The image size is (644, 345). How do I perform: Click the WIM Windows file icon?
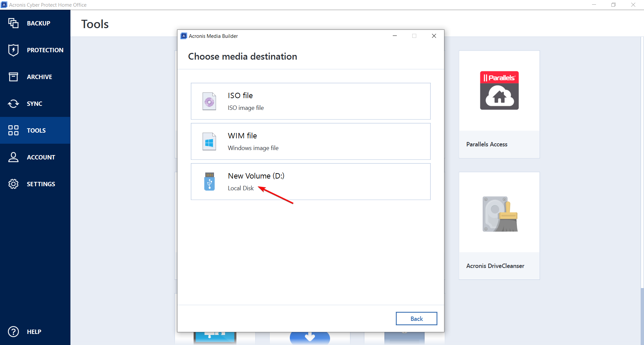(x=209, y=141)
